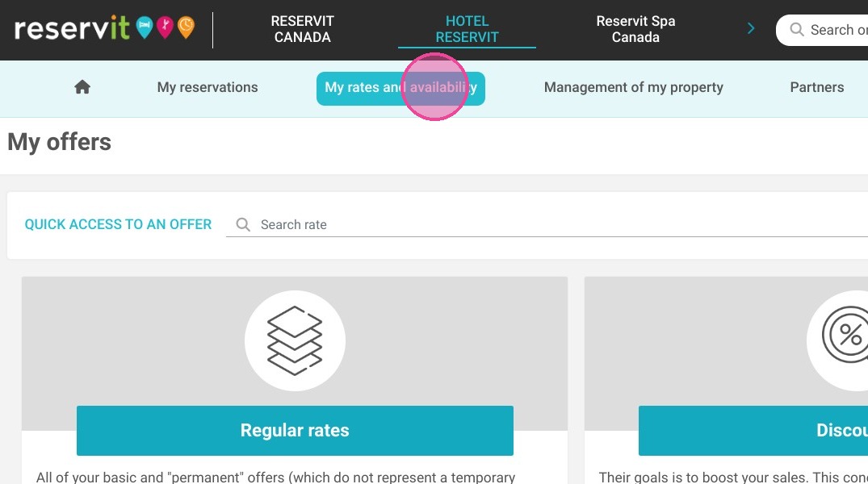
Task: Click the orange clock pin icon
Action: tap(186, 27)
